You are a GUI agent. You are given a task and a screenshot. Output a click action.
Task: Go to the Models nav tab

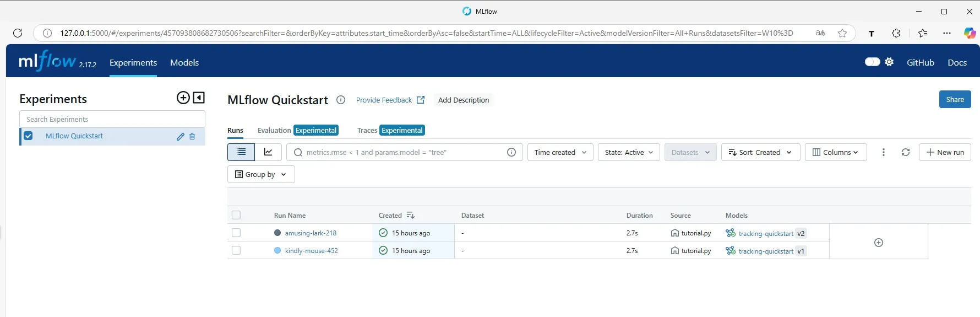(x=184, y=62)
